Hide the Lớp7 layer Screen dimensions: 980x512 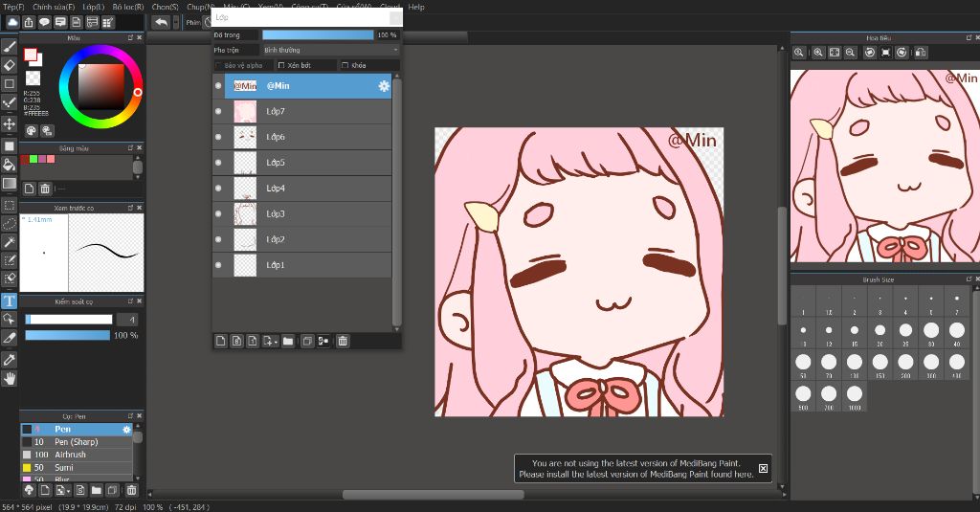pos(218,111)
